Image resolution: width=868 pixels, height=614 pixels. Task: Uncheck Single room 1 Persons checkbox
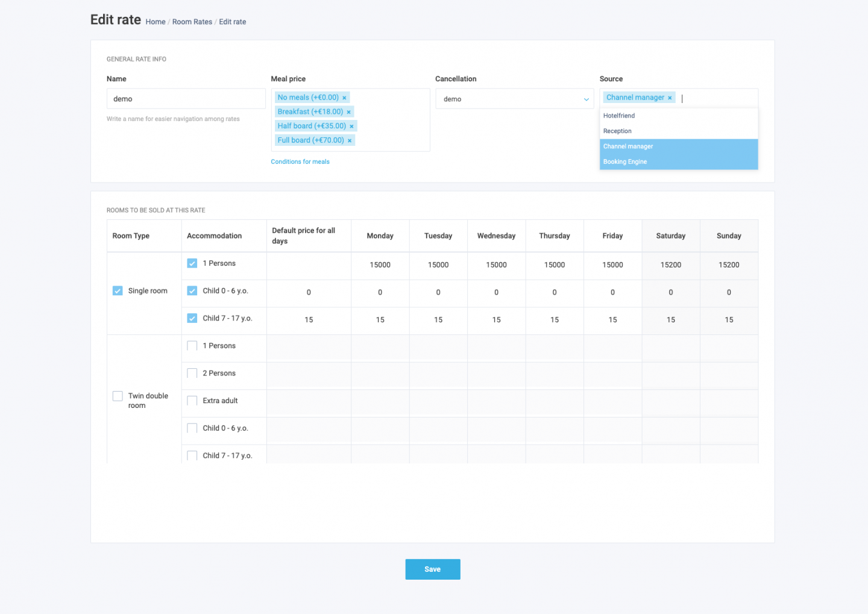[192, 263]
